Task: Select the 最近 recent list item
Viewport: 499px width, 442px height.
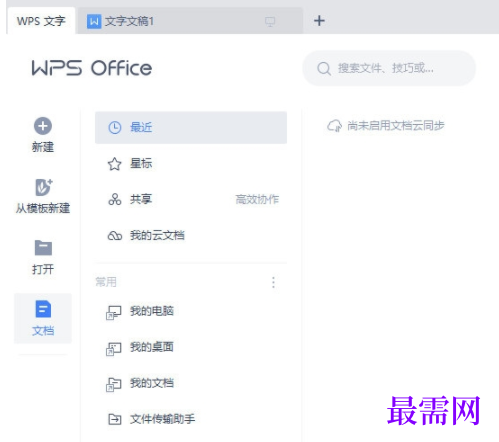Action: pos(191,127)
